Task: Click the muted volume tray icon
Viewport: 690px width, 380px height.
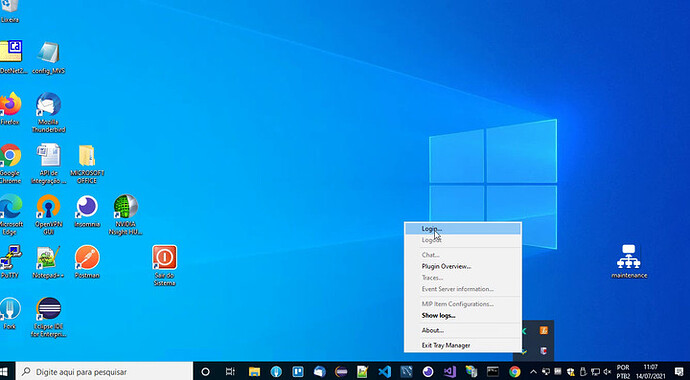Action: pos(608,371)
